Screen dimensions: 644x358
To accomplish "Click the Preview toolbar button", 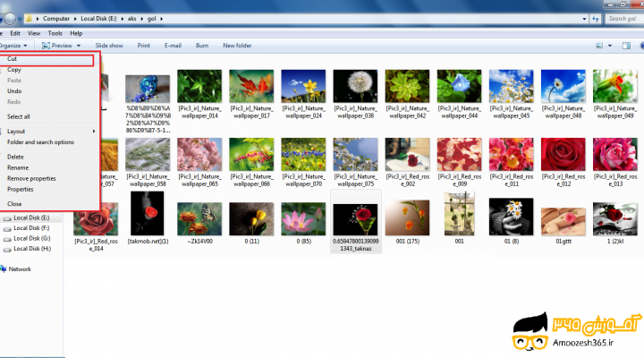I will click(x=57, y=46).
